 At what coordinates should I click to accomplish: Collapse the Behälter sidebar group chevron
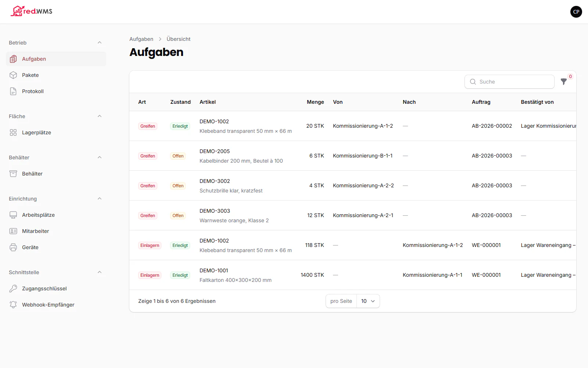(x=100, y=158)
